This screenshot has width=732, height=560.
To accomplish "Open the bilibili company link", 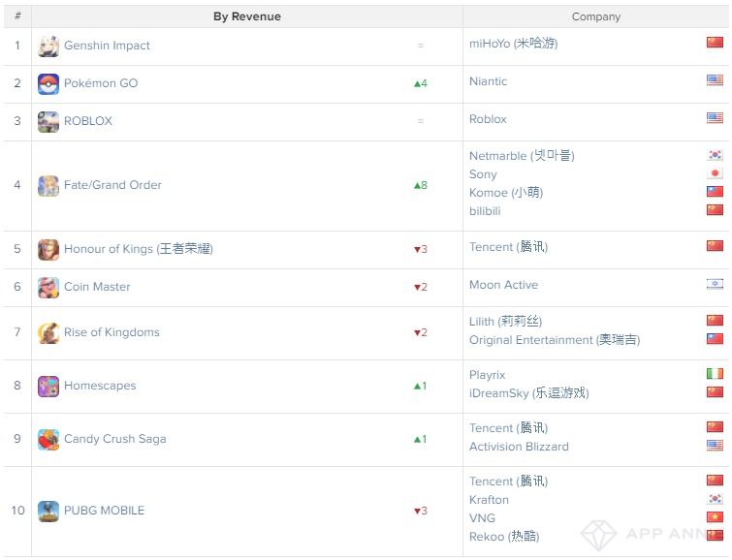I will pos(485,211).
